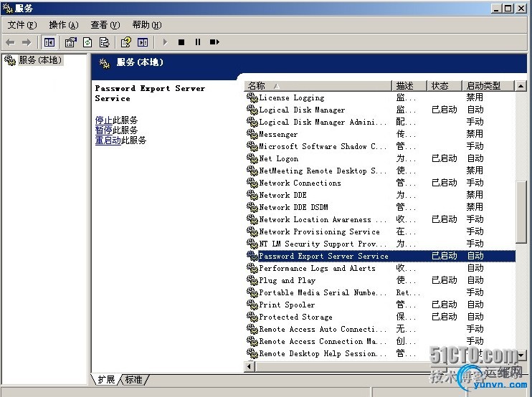The width and height of the screenshot is (532, 397).
Task: Click the Pause Service toolbar icon
Action: click(x=198, y=42)
